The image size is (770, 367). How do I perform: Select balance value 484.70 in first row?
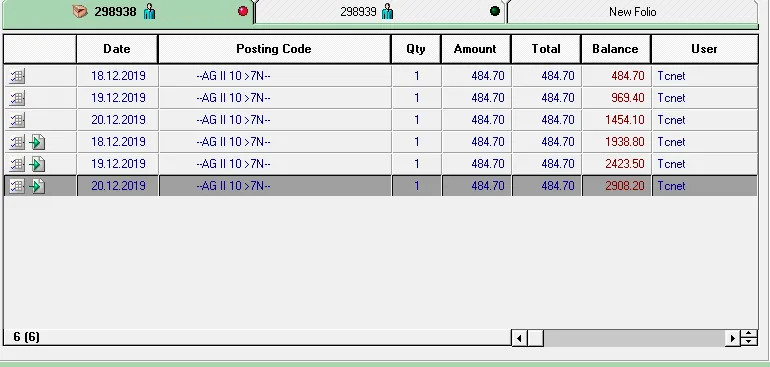[x=628, y=76]
